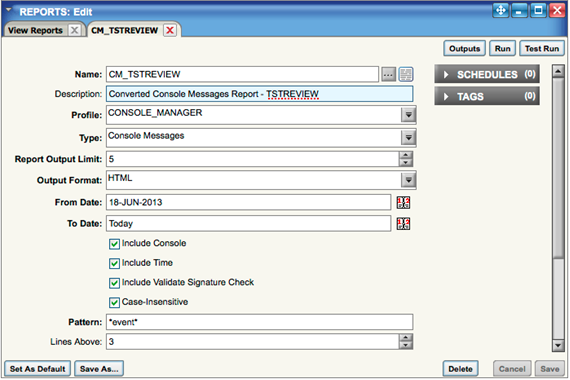
Task: Click the Outputs button
Action: coord(464,49)
